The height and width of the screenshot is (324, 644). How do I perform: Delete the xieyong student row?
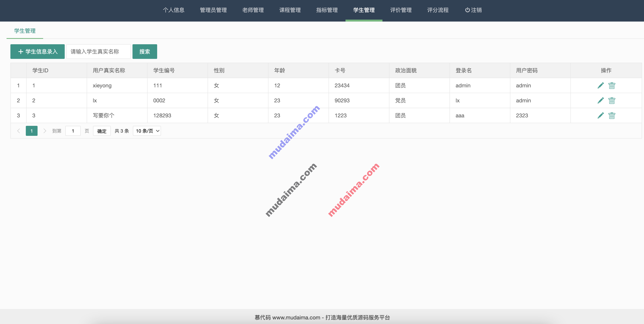coord(612,85)
